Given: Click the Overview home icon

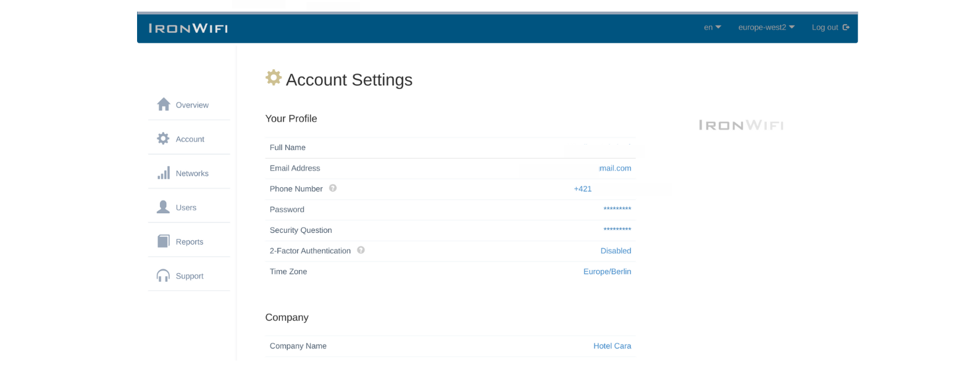Looking at the screenshot, I should (x=163, y=104).
